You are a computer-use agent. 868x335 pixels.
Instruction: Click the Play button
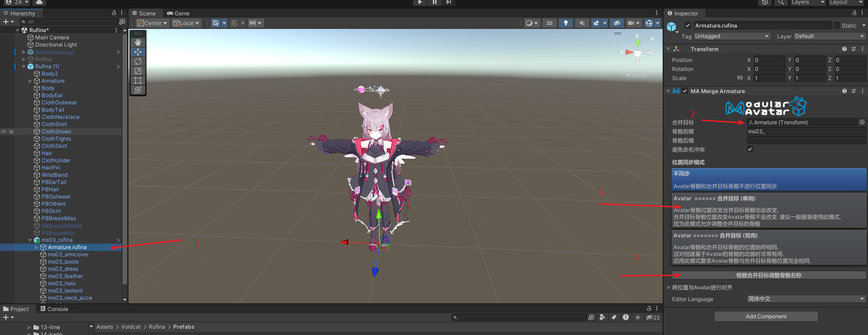click(x=420, y=2)
